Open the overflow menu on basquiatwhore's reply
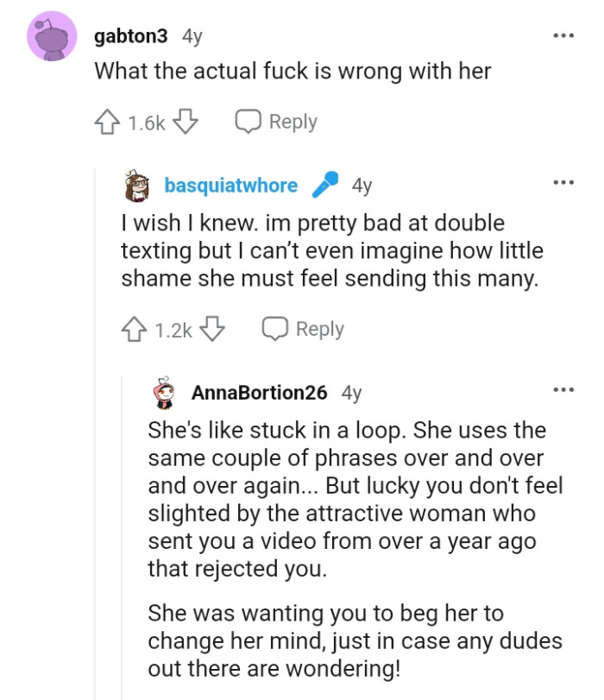This screenshot has width=604, height=700. (563, 180)
